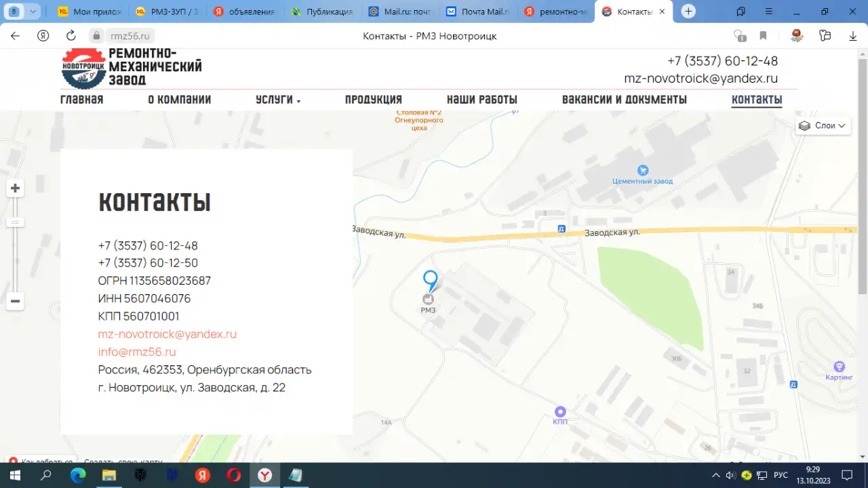Expand hidden icons in the system tray
868x488 pixels.
(715, 474)
